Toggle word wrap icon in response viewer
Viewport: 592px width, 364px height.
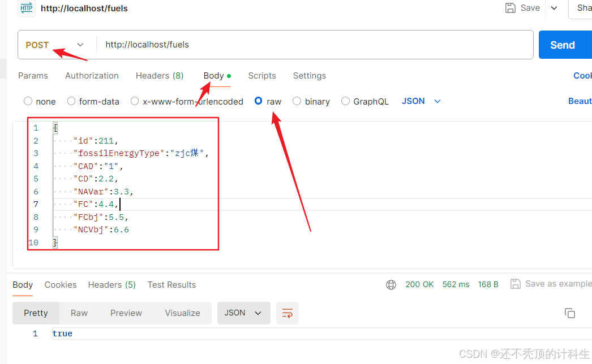288,313
